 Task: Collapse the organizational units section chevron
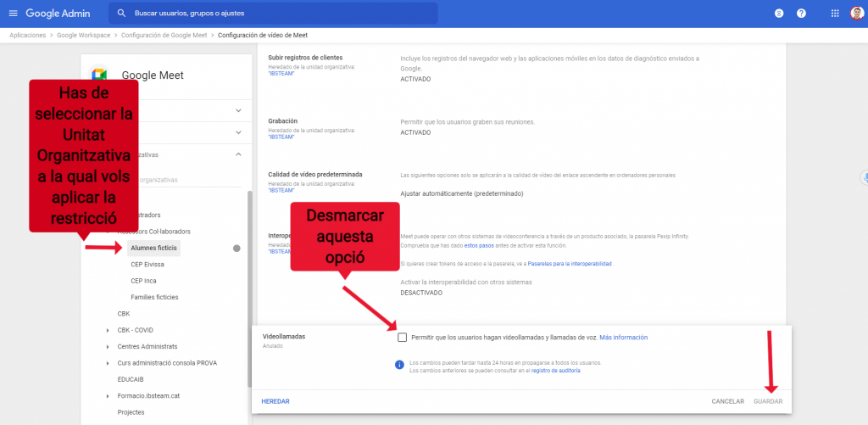pyautogui.click(x=238, y=154)
